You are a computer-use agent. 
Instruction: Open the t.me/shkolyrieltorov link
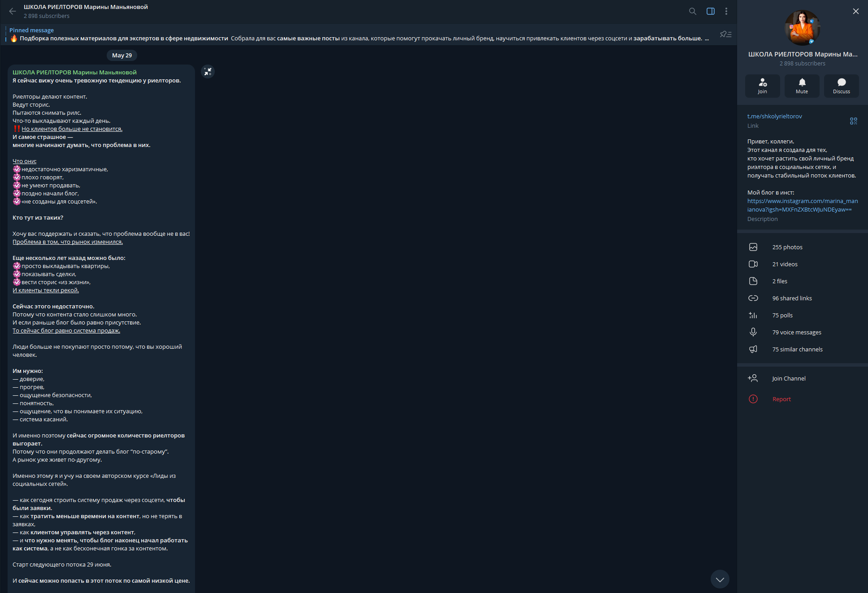pos(775,116)
